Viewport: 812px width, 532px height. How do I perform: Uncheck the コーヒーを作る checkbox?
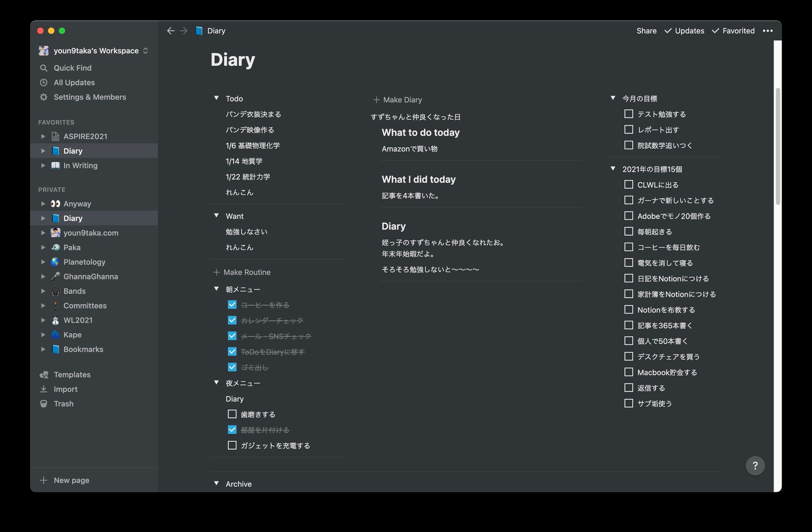click(232, 305)
